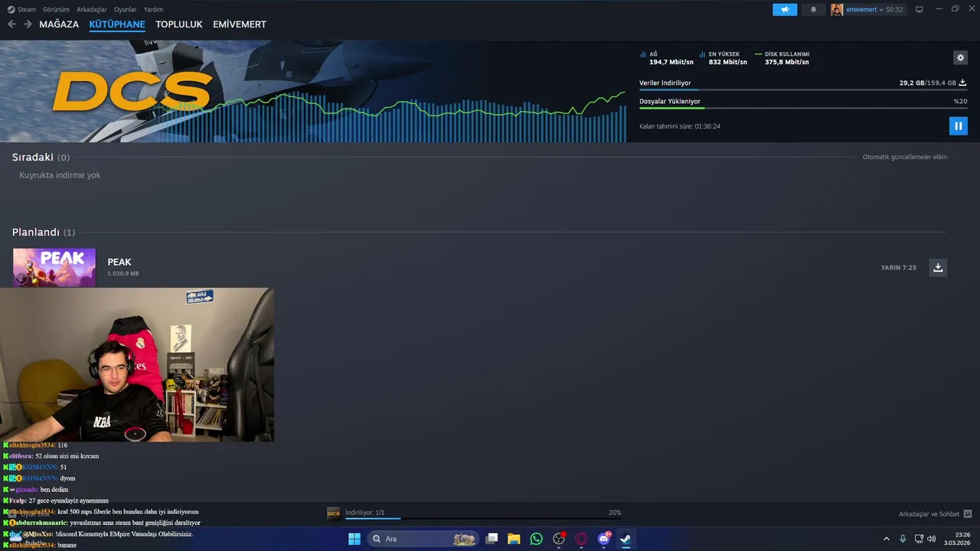Click the taskbar Ara search box

point(423,539)
